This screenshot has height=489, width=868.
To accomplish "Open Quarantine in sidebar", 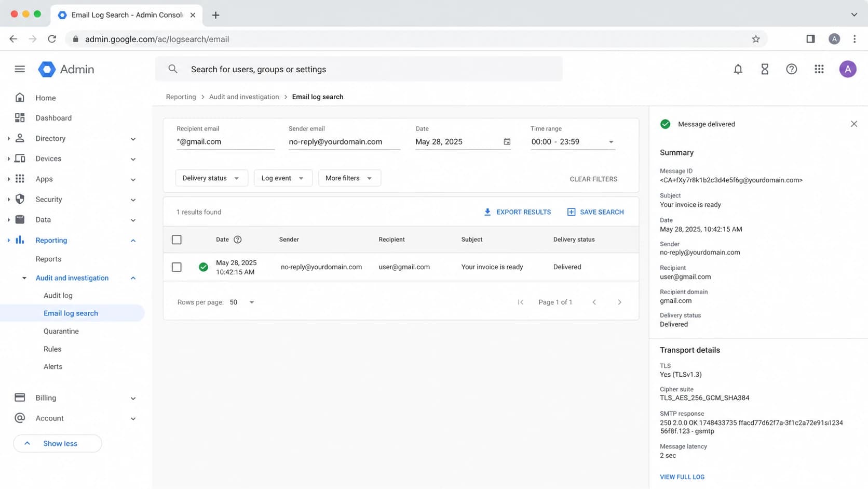I will pos(61,331).
